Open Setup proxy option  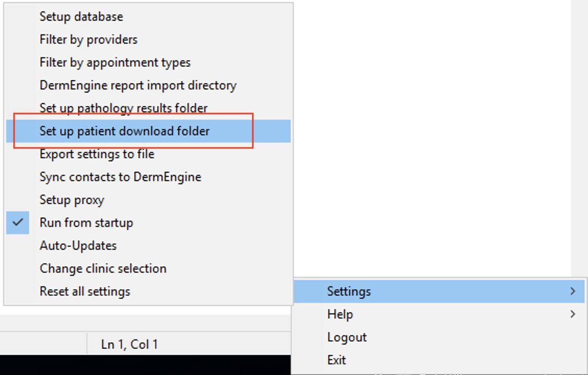click(x=72, y=200)
